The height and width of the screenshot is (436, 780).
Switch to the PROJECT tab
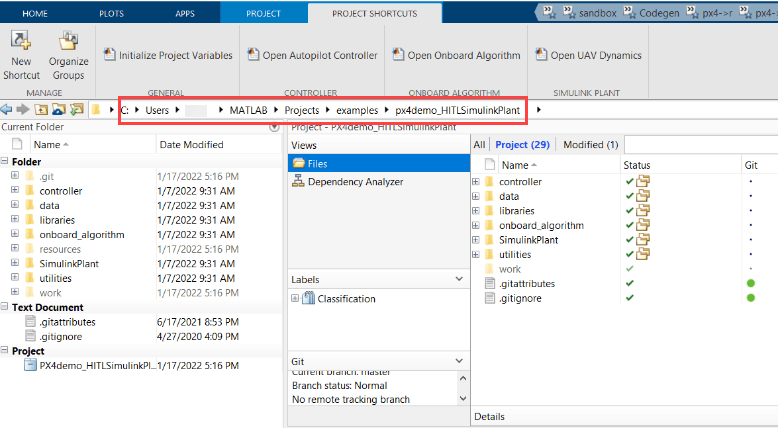[263, 13]
